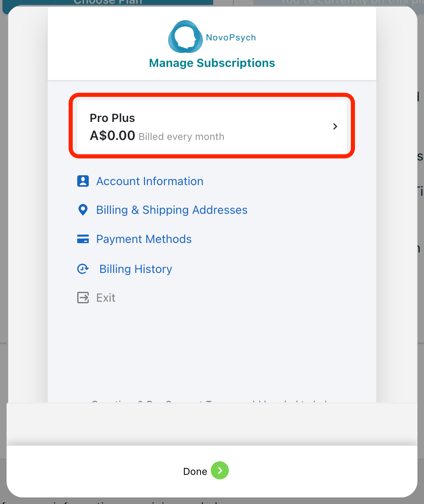424x504 pixels.
Task: View the Billing History link
Action: point(136,269)
